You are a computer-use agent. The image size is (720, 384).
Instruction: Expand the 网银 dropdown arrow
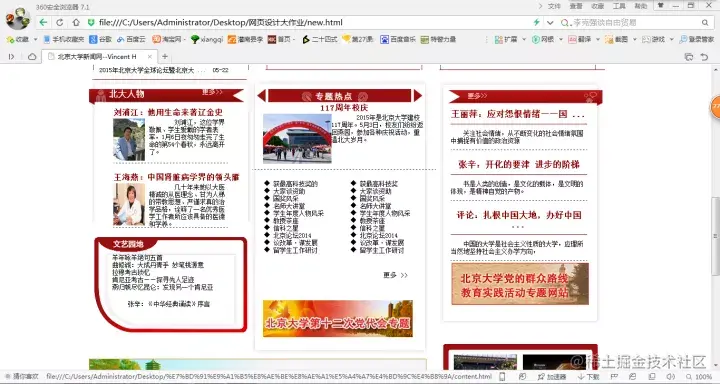click(x=561, y=40)
